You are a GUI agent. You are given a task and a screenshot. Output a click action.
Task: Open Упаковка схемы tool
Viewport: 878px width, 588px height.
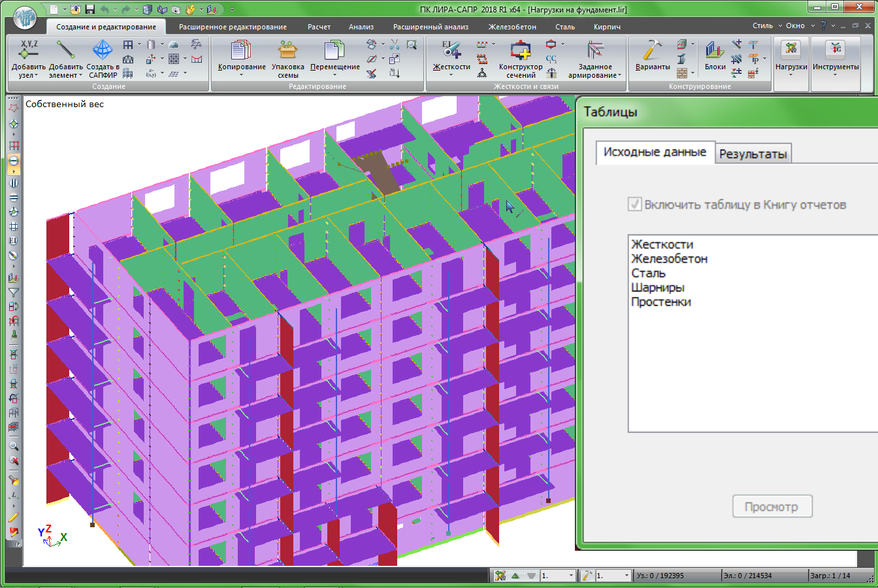click(287, 50)
